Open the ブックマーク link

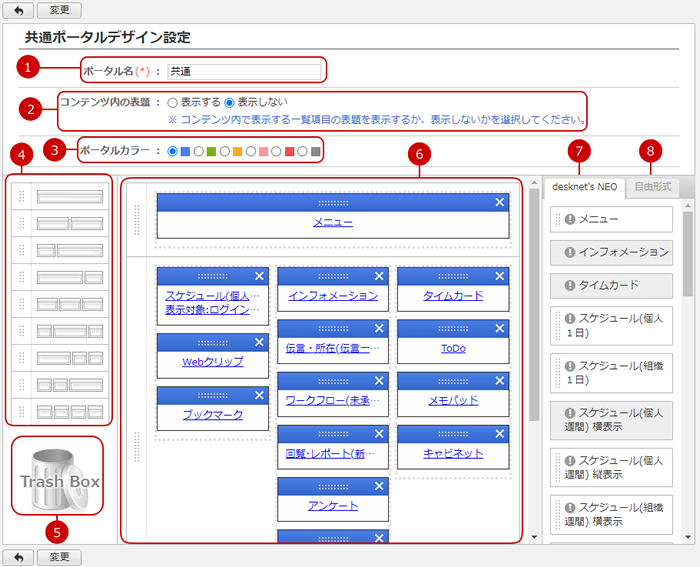tap(213, 415)
